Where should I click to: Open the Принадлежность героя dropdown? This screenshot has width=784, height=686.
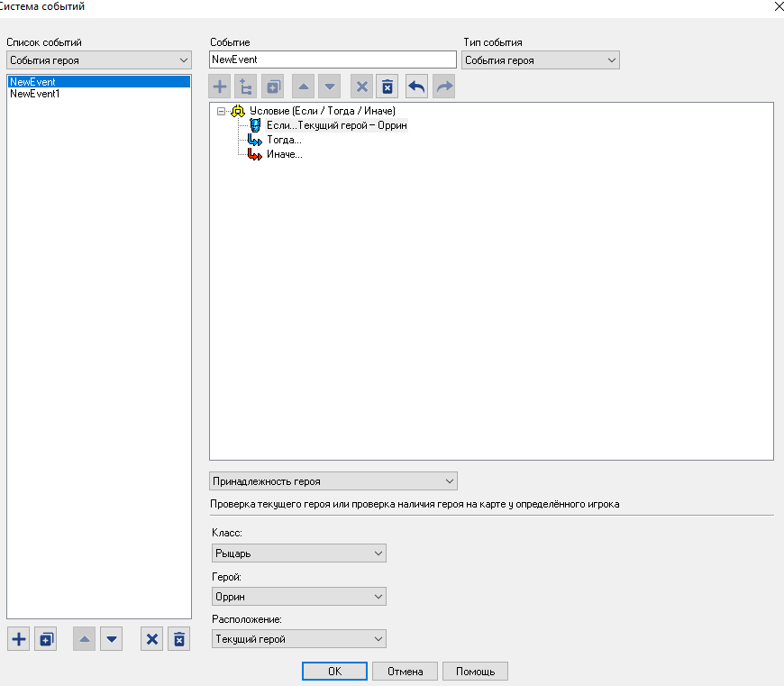pos(333,481)
